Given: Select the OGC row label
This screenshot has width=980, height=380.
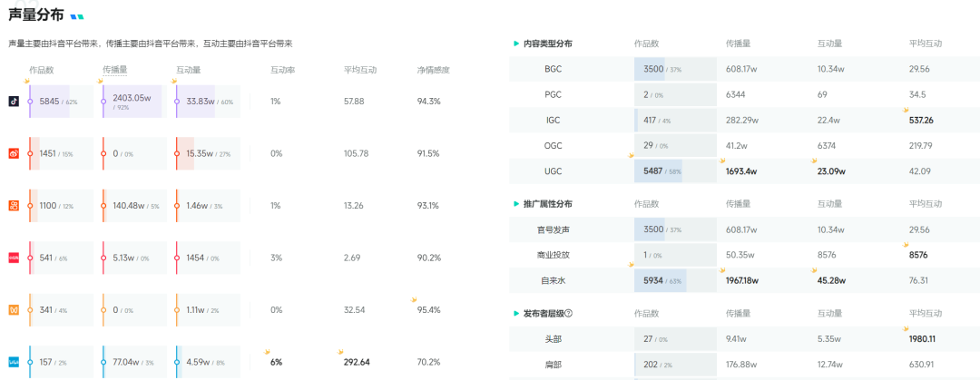Looking at the screenshot, I should 554,146.
